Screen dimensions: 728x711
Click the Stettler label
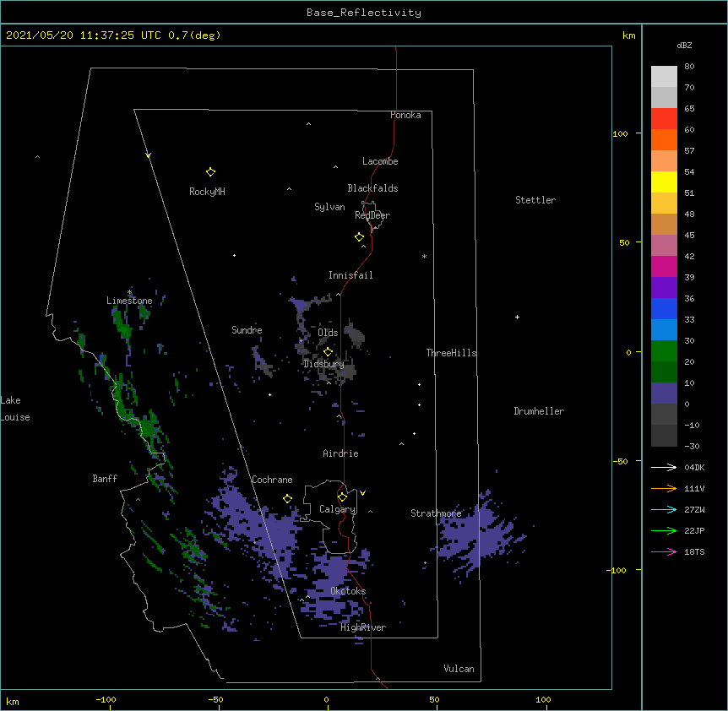tap(535, 200)
